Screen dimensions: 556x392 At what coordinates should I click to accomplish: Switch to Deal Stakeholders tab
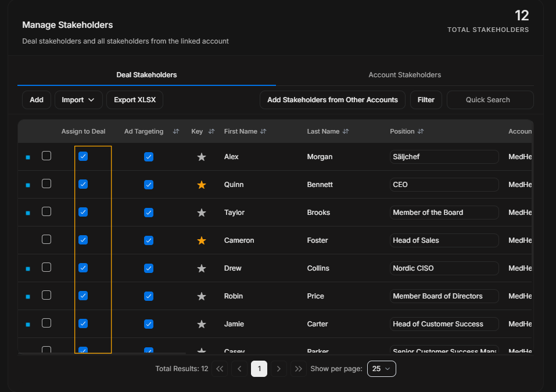[x=146, y=75]
